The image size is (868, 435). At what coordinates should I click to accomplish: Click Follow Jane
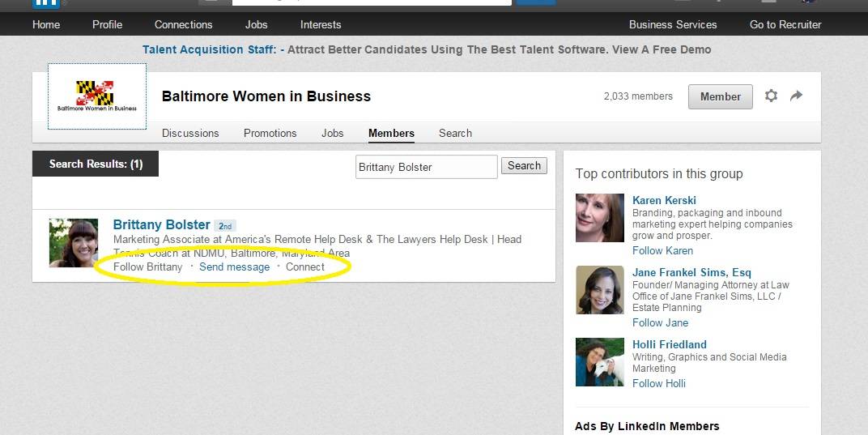(x=661, y=322)
